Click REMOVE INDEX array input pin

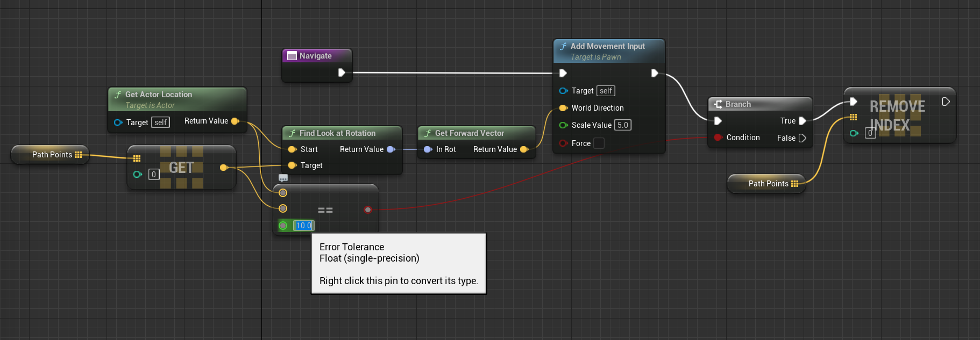point(853,117)
